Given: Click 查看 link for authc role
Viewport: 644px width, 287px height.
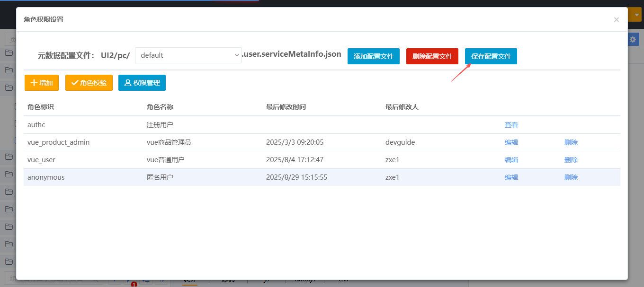Looking at the screenshot, I should (x=511, y=125).
